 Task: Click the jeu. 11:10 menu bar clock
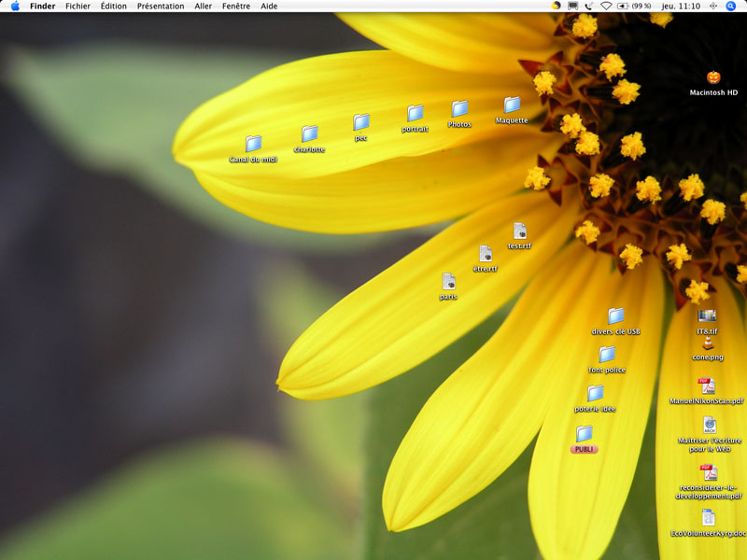[681, 7]
